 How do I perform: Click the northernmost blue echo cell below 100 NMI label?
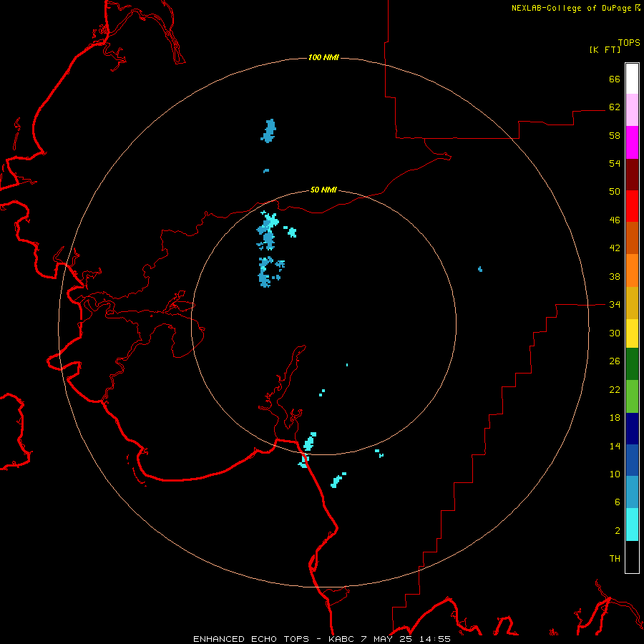(268, 131)
